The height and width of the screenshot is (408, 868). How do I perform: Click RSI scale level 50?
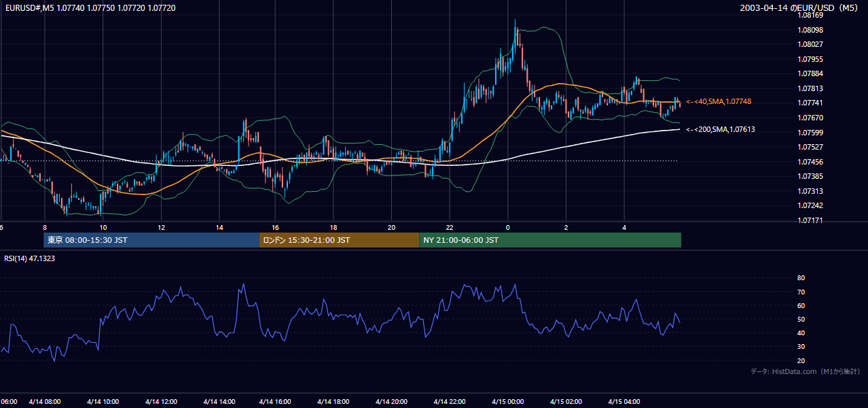[x=801, y=319]
